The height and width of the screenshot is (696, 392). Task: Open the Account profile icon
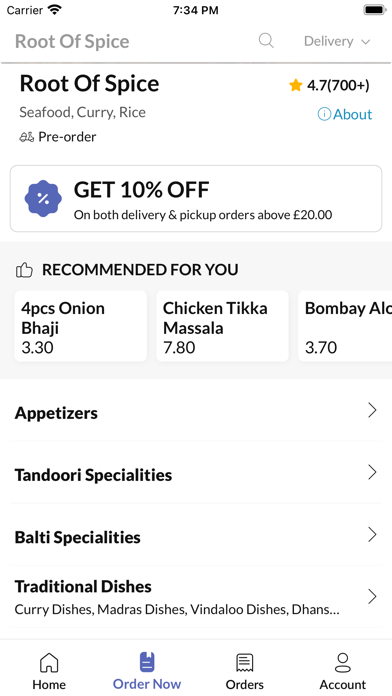coord(343,663)
